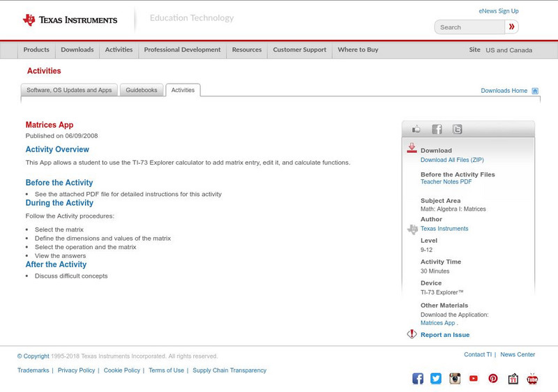Open the footer Pinterest icon
Viewport: 558px width, 392px height.
[x=493, y=379]
